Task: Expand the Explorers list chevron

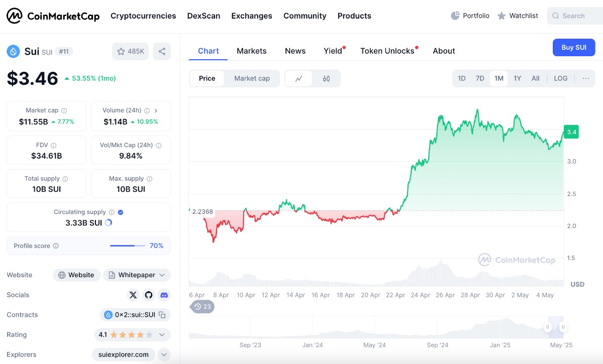Action: pos(164,355)
